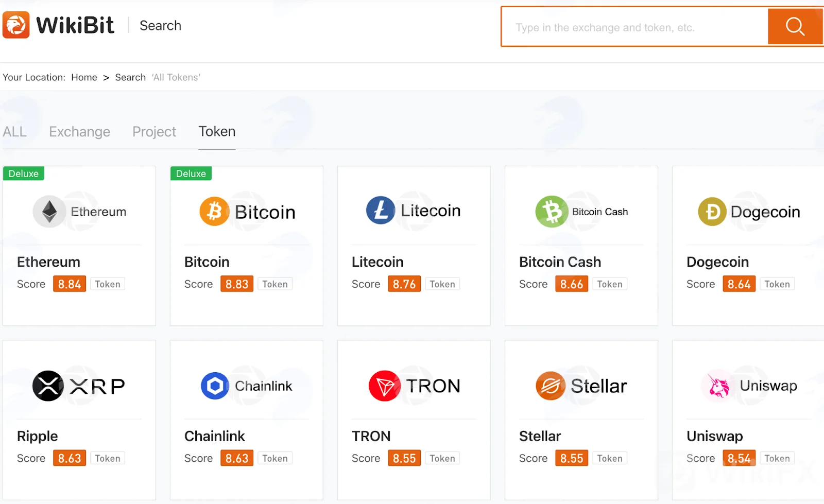Go to Home in breadcrumb
This screenshot has height=504, width=824.
coord(84,77)
